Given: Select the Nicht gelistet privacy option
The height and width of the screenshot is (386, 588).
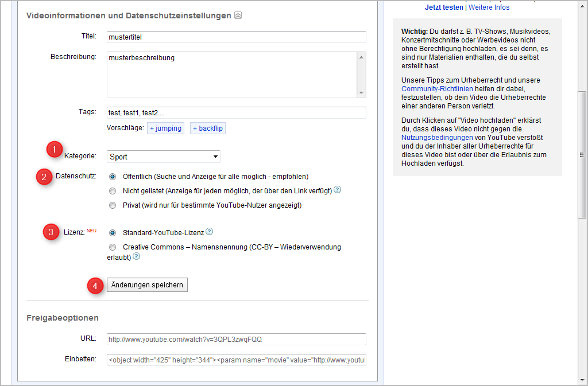Looking at the screenshot, I should click(112, 190).
